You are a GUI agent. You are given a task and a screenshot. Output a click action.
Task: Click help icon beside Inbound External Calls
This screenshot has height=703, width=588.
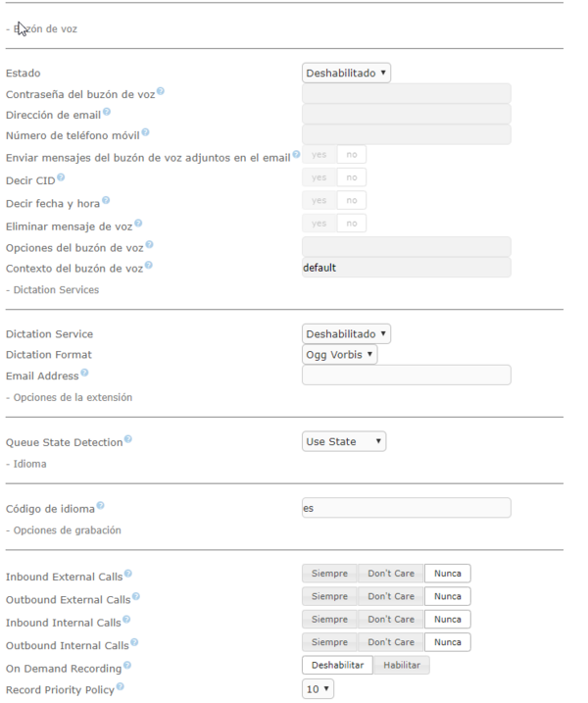click(127, 575)
